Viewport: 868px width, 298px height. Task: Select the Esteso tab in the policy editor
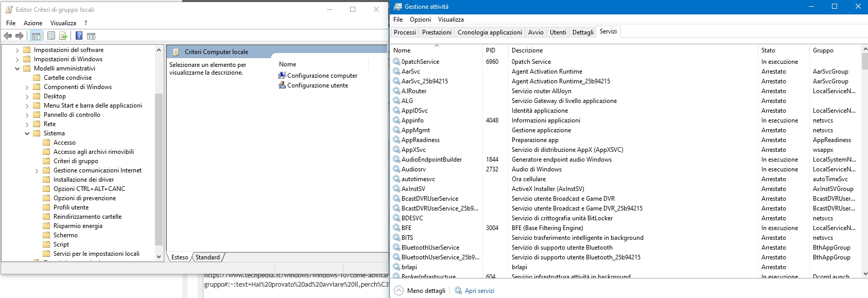click(x=180, y=257)
